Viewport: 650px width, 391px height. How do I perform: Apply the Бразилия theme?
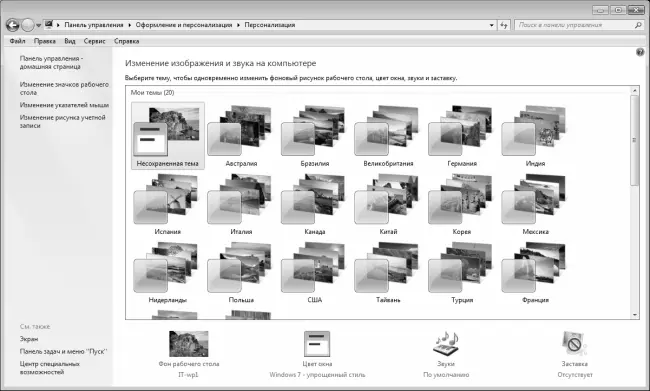click(x=315, y=136)
